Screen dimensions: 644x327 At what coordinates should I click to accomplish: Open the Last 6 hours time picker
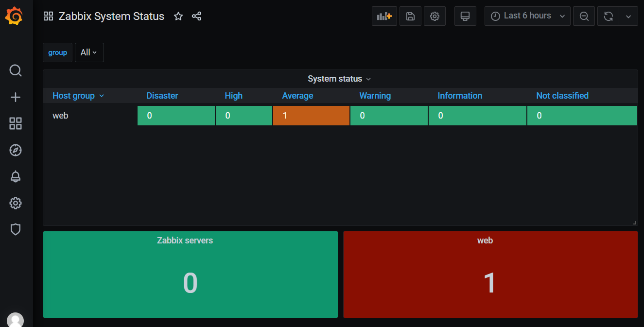[x=527, y=16]
